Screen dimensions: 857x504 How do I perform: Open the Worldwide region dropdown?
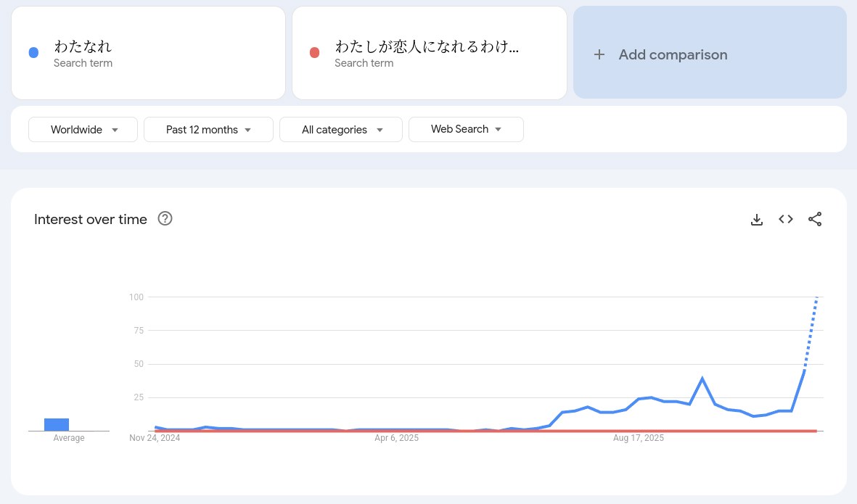tap(83, 130)
